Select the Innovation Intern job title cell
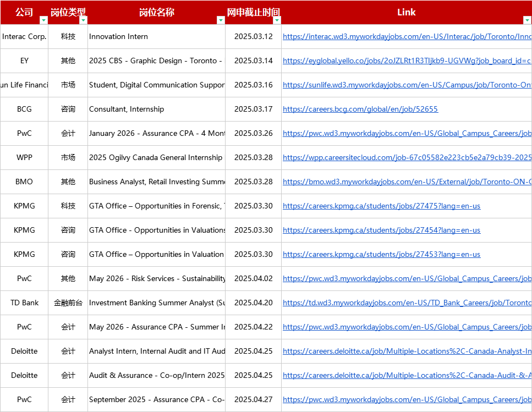Viewport: 532px width, 412px height. [x=156, y=37]
